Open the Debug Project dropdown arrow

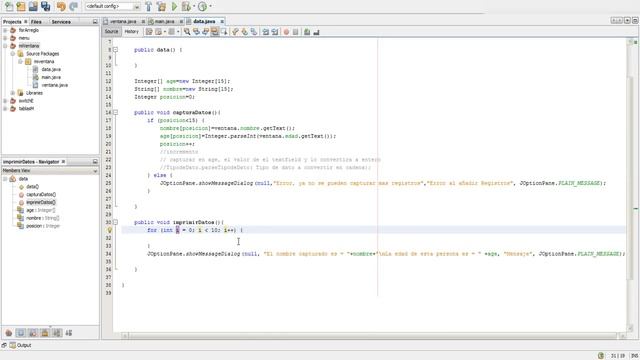pos(193,7)
